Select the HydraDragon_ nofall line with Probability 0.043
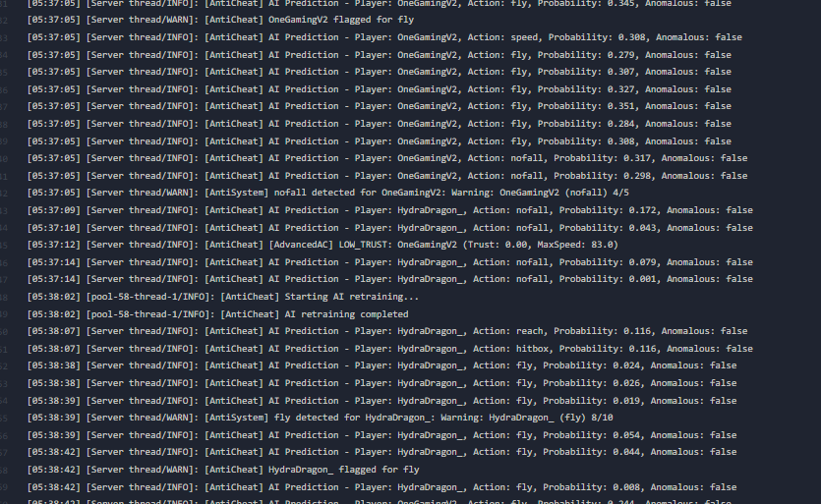The image size is (821, 504). (390, 228)
